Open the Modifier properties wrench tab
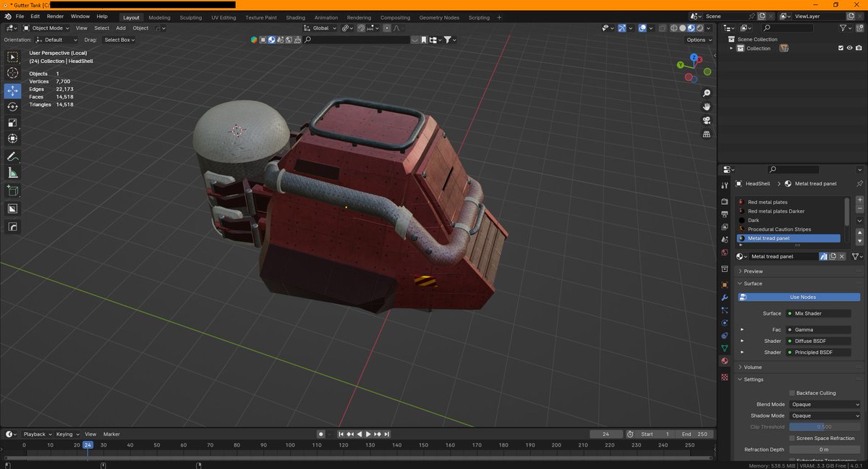 (x=725, y=297)
